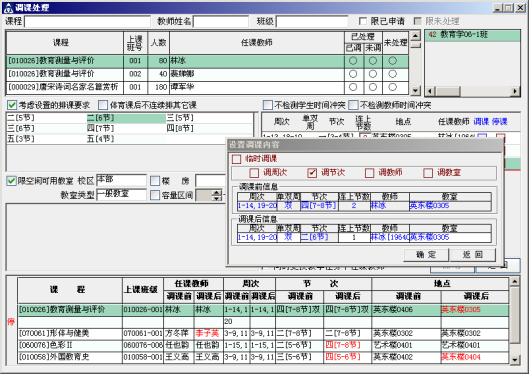The height and width of the screenshot is (375, 530).
Task: Click the 停课 link in schedule header
Action: pos(500,121)
